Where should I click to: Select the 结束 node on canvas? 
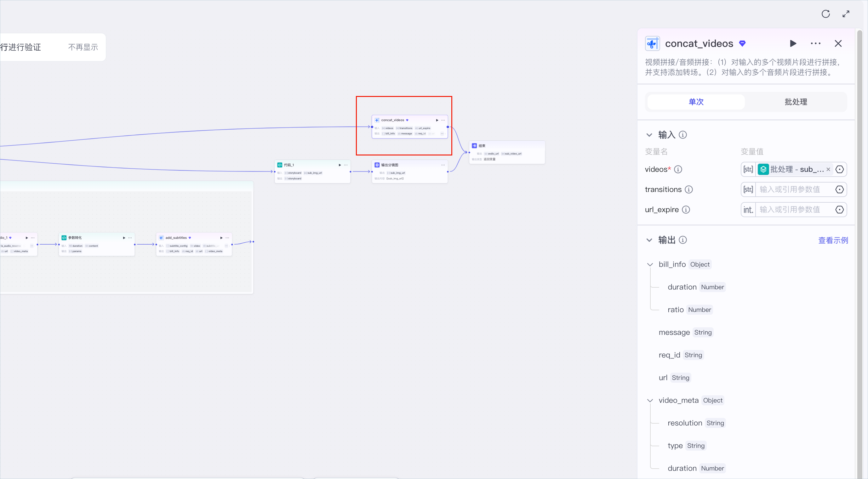tap(507, 152)
